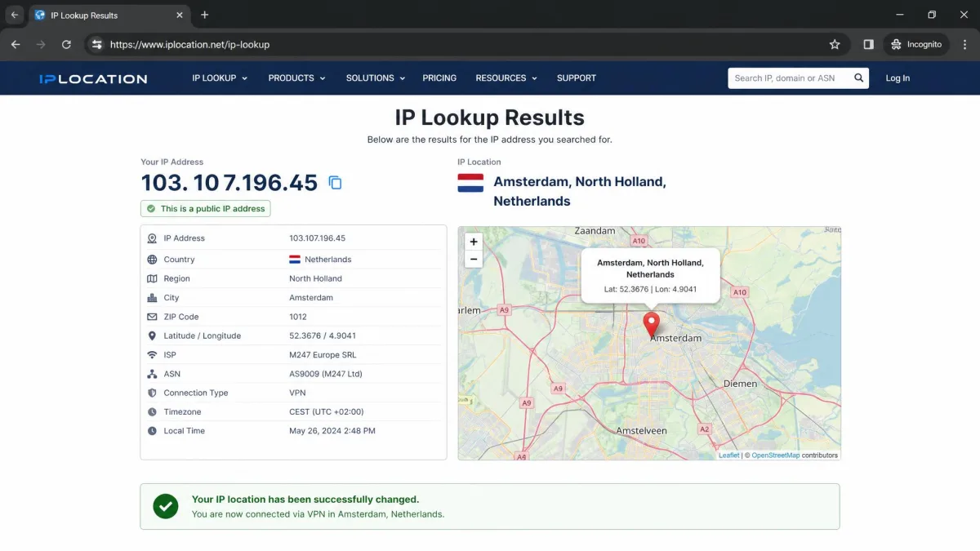
Task: Open the Leaflet attribution link
Action: click(x=728, y=455)
